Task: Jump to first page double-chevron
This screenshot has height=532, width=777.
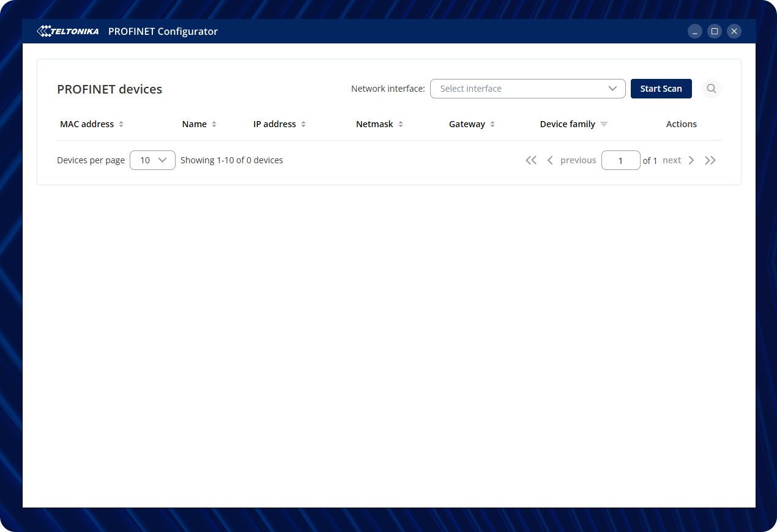Action: point(531,160)
